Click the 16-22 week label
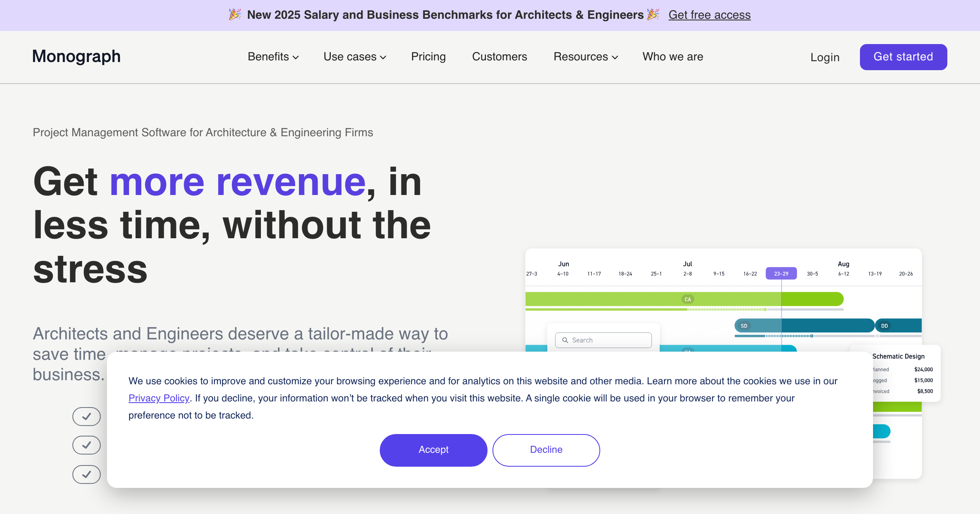Image resolution: width=980 pixels, height=514 pixels. pos(750,274)
